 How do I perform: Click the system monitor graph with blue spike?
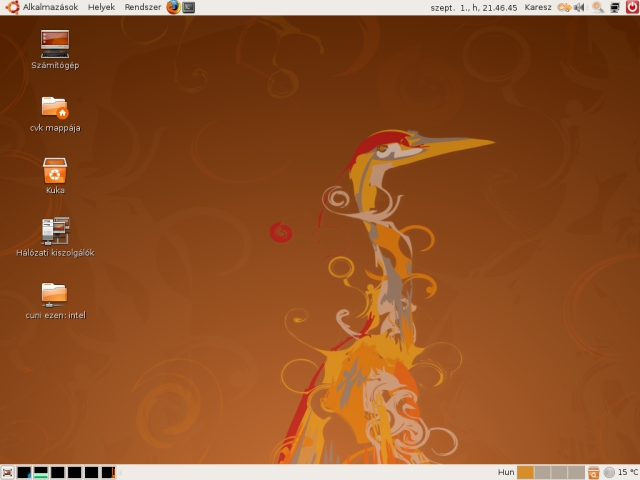click(x=24, y=473)
